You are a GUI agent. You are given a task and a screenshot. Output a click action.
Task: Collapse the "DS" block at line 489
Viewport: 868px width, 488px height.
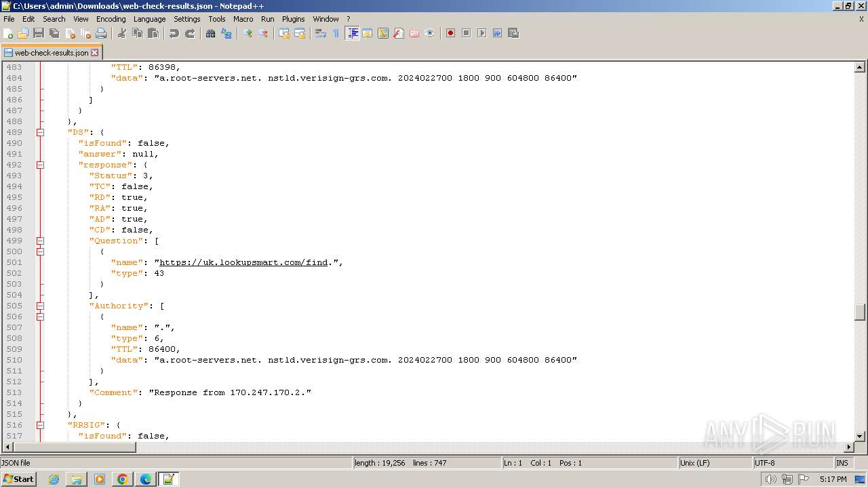40,132
